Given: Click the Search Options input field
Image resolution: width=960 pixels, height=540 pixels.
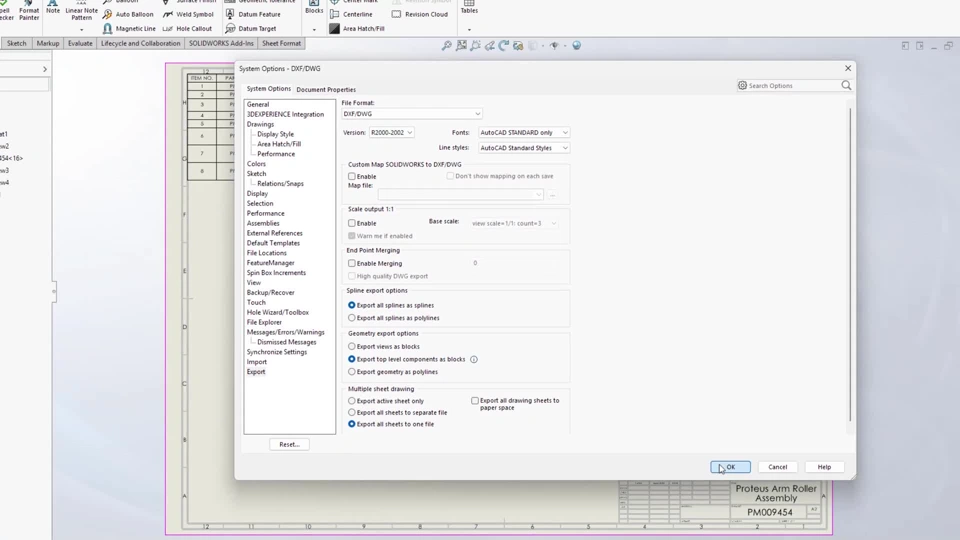Looking at the screenshot, I should coord(793,86).
